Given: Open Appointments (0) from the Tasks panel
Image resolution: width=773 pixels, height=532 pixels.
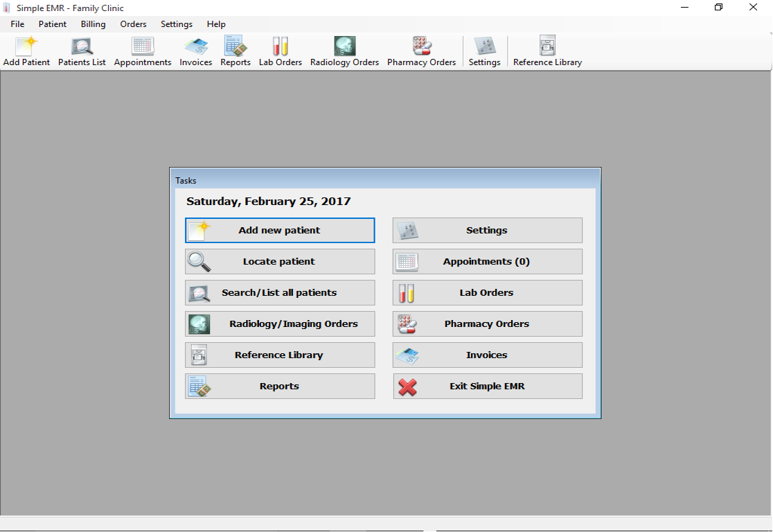Looking at the screenshot, I should [487, 261].
